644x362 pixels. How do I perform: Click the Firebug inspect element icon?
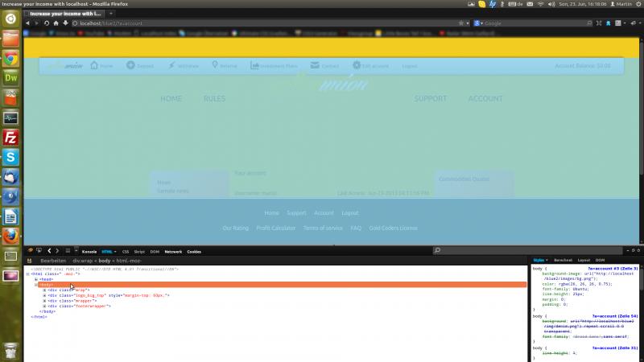(39, 251)
